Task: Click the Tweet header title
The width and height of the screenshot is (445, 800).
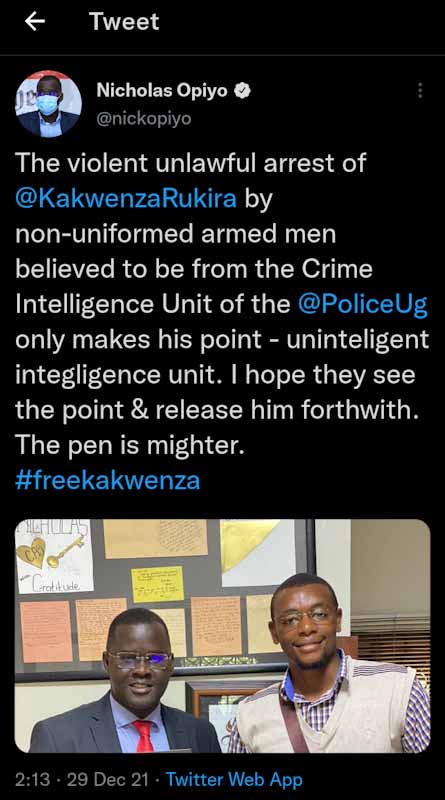Action: tap(124, 21)
